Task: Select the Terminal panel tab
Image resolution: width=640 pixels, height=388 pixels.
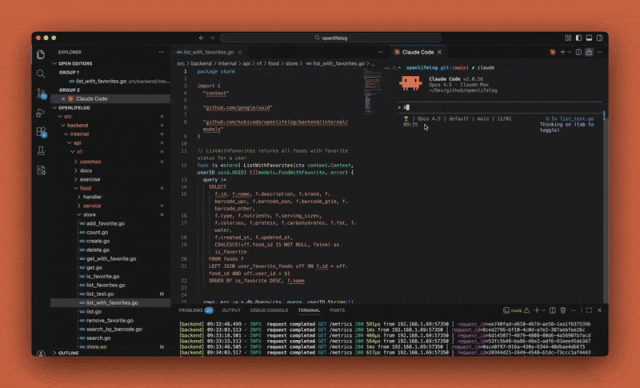Action: point(309,310)
